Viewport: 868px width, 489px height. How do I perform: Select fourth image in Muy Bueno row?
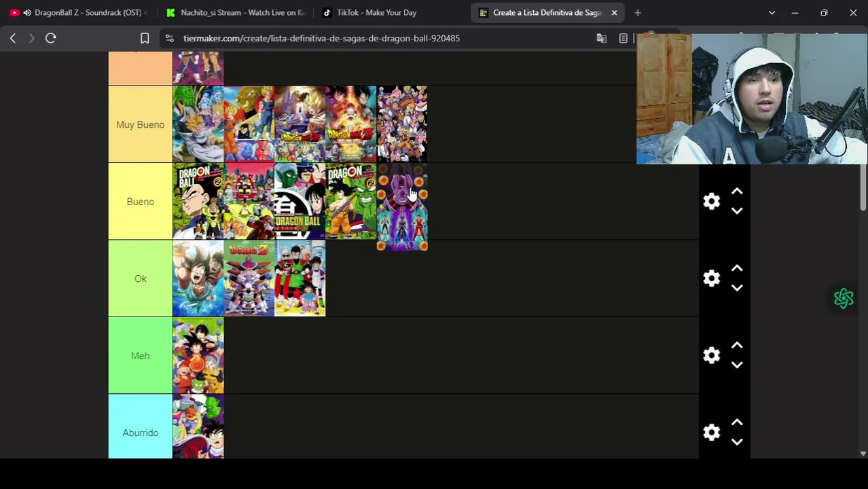coord(351,124)
